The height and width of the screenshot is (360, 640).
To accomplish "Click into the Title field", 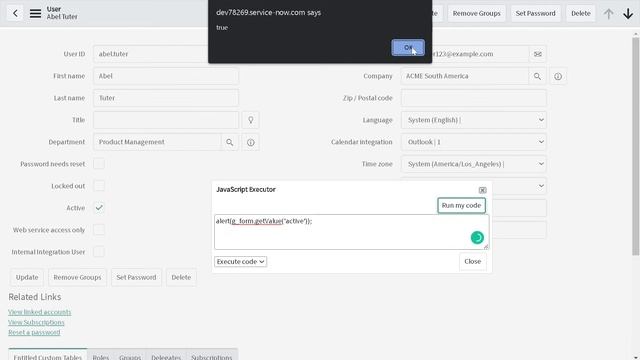I will click(166, 120).
